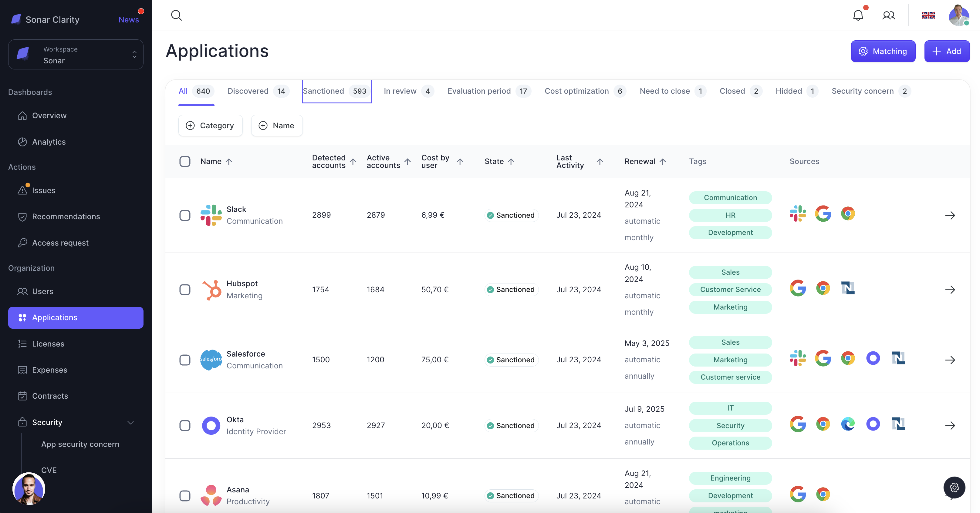Click Okta source icon in Salesforce row
This screenshot has width=980, height=513.
click(873, 358)
